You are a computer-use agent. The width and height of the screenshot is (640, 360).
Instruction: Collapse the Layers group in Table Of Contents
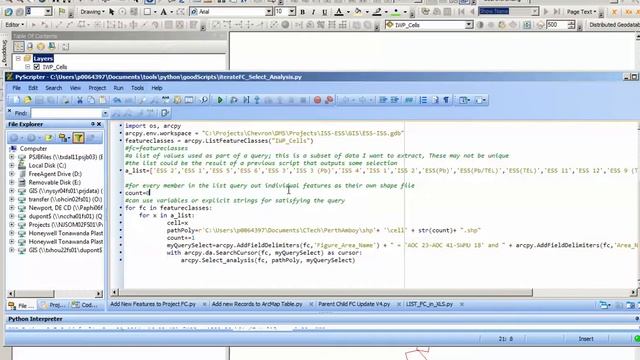click(x=18, y=58)
